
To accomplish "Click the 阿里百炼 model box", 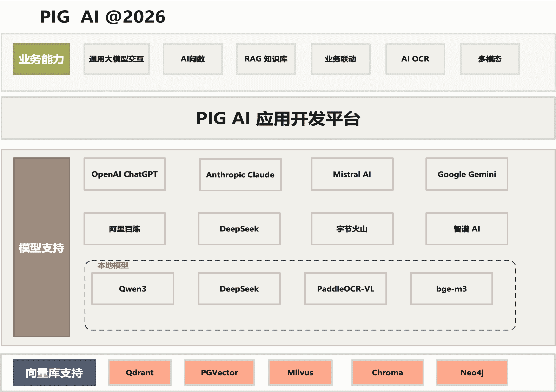I will coord(125,229).
